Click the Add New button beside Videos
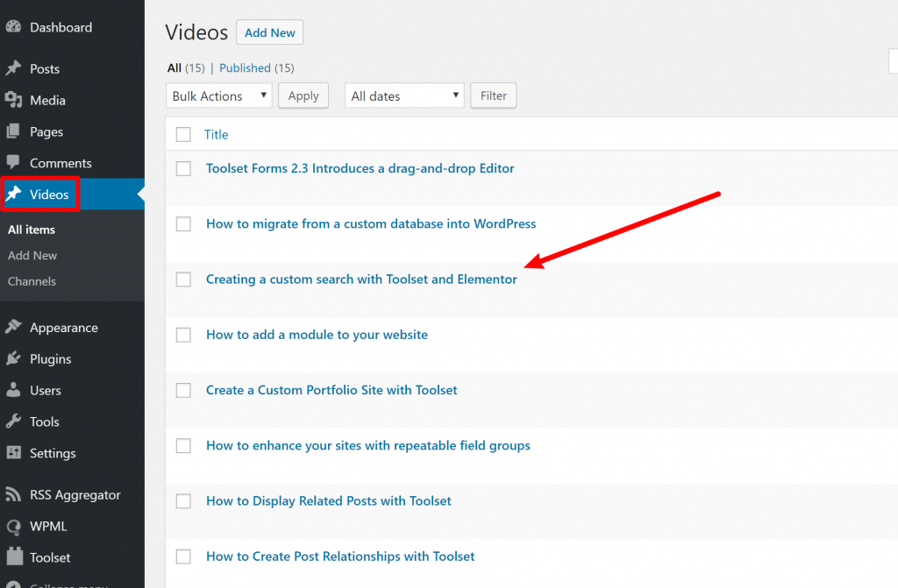The height and width of the screenshot is (588, 898). [270, 32]
